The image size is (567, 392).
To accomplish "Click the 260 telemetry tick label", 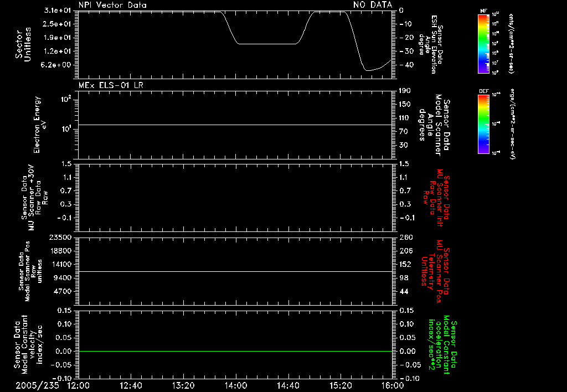I will pyautogui.click(x=406, y=238).
